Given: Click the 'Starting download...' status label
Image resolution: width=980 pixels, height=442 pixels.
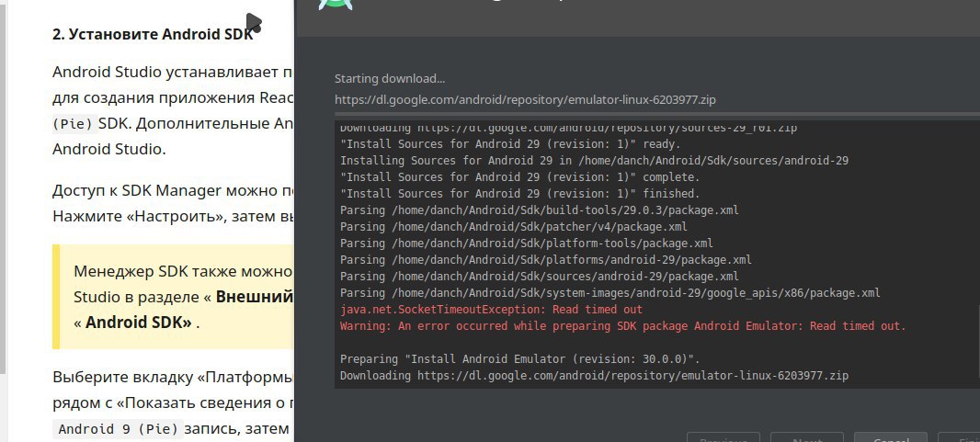Looking at the screenshot, I should click(x=390, y=79).
